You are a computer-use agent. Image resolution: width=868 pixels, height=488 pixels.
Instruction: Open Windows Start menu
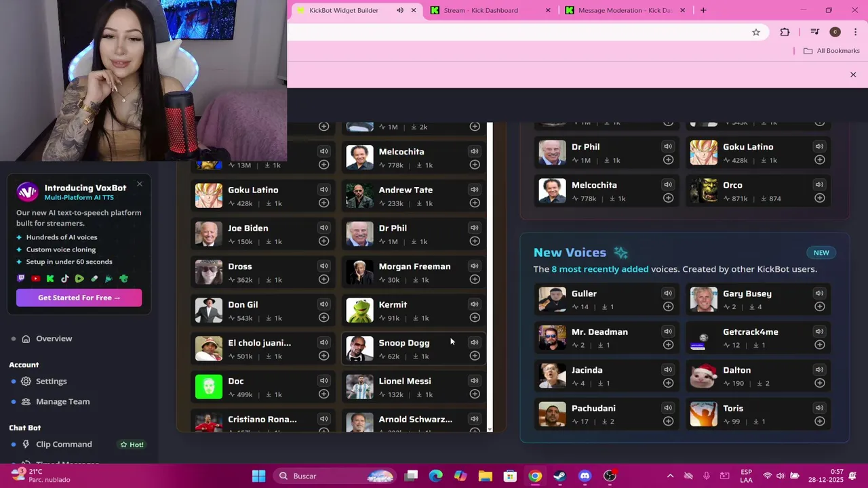[259, 476]
